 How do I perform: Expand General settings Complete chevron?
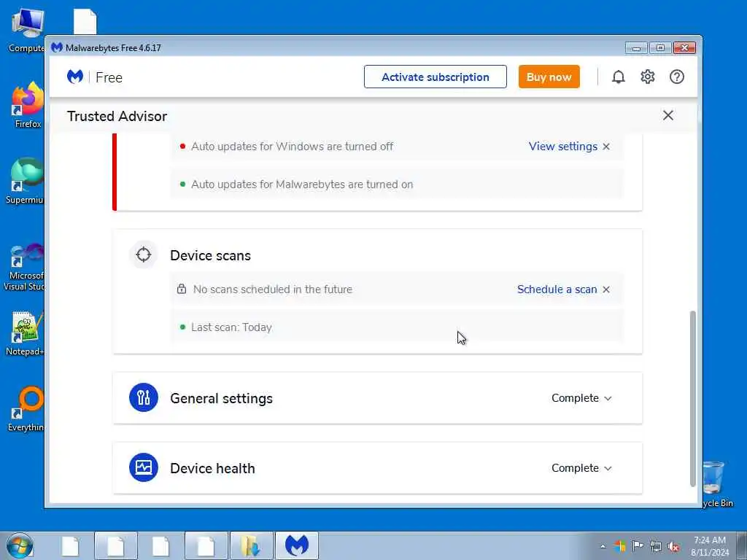point(608,398)
